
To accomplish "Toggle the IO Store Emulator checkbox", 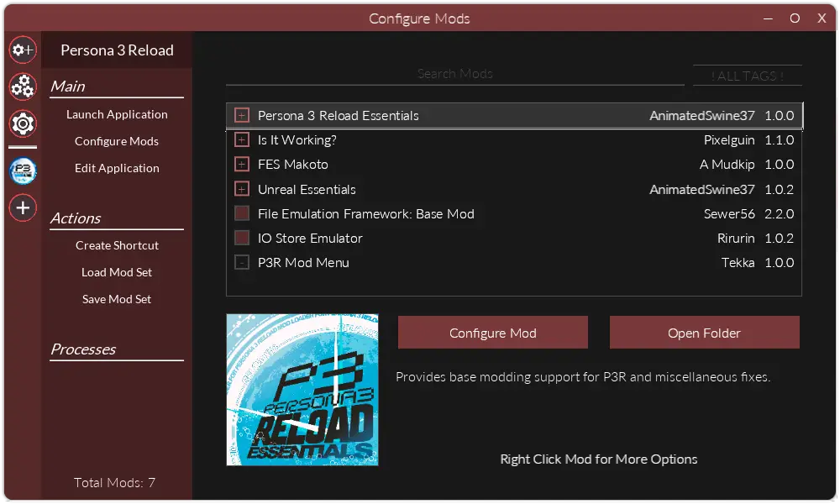I will [x=242, y=238].
